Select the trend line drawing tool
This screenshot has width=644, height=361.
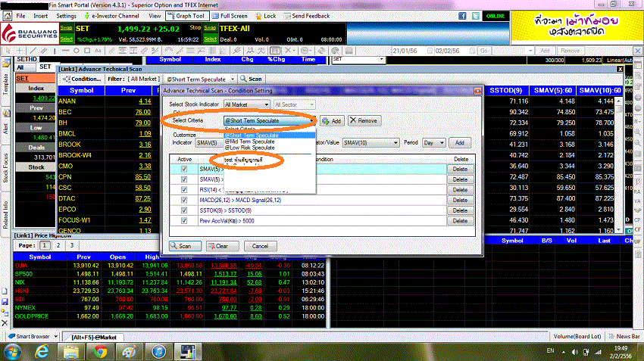[33, 51]
